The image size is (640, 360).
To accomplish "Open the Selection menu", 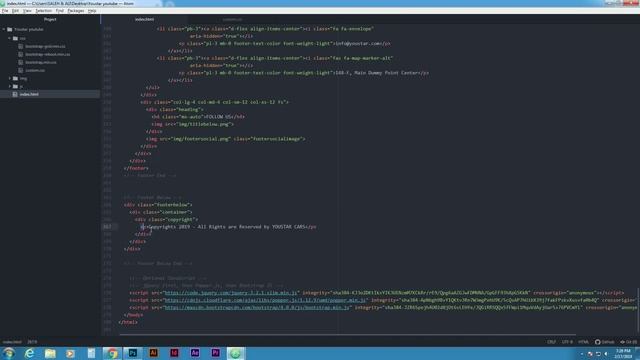I will point(43,11).
